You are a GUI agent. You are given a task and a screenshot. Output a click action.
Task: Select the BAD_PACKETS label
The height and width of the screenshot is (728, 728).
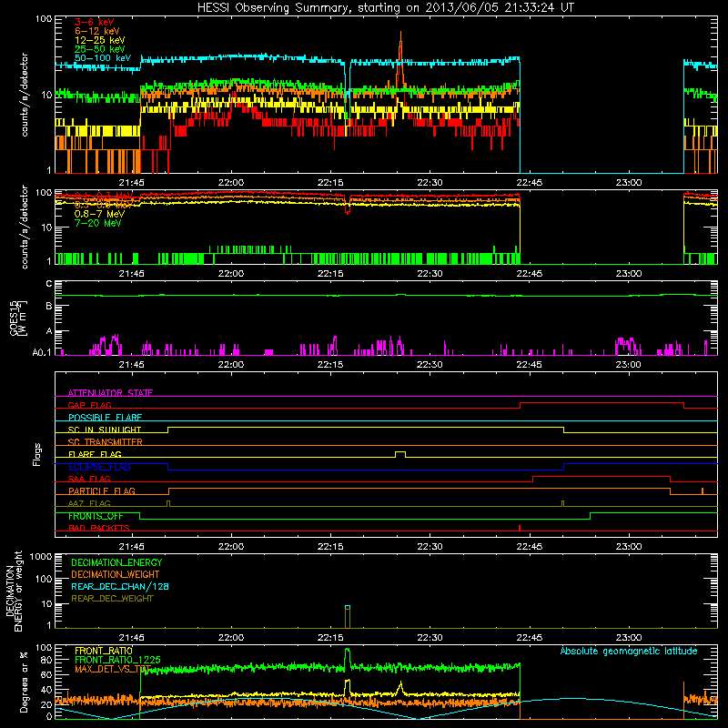99,528
